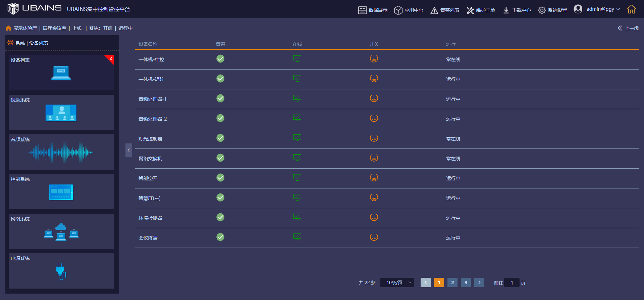Jump to page 3

pos(466,283)
